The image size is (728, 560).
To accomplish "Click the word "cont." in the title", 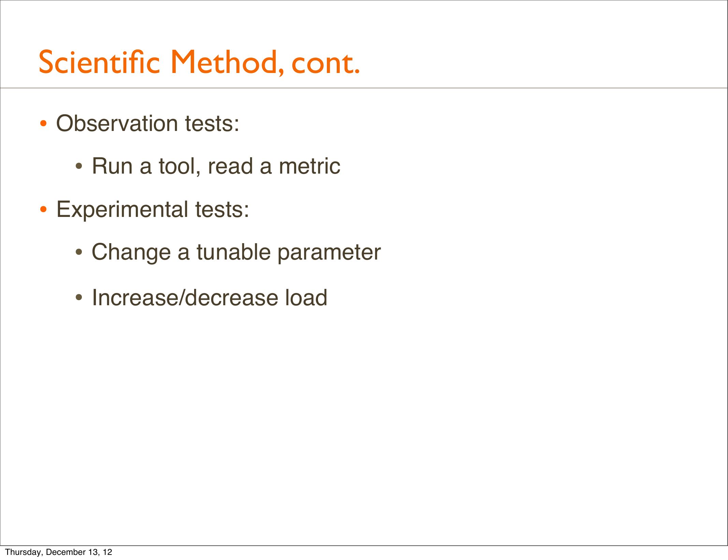I will click(326, 63).
